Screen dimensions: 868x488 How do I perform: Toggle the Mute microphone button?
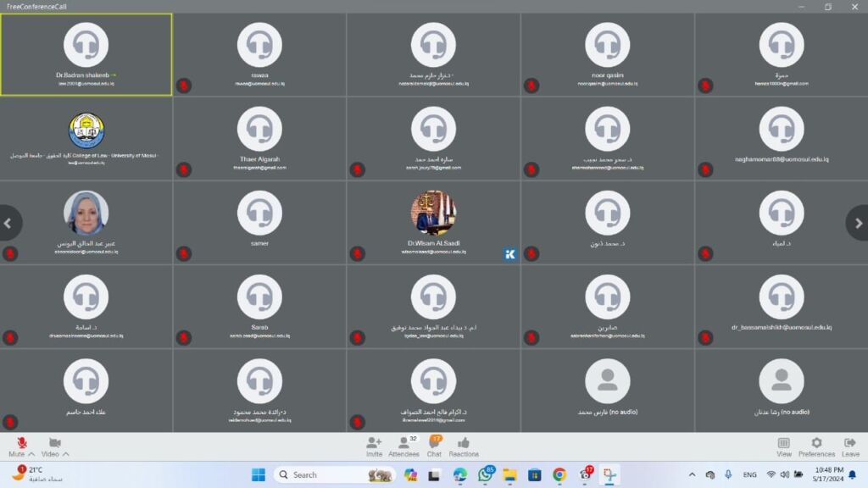(x=21, y=443)
